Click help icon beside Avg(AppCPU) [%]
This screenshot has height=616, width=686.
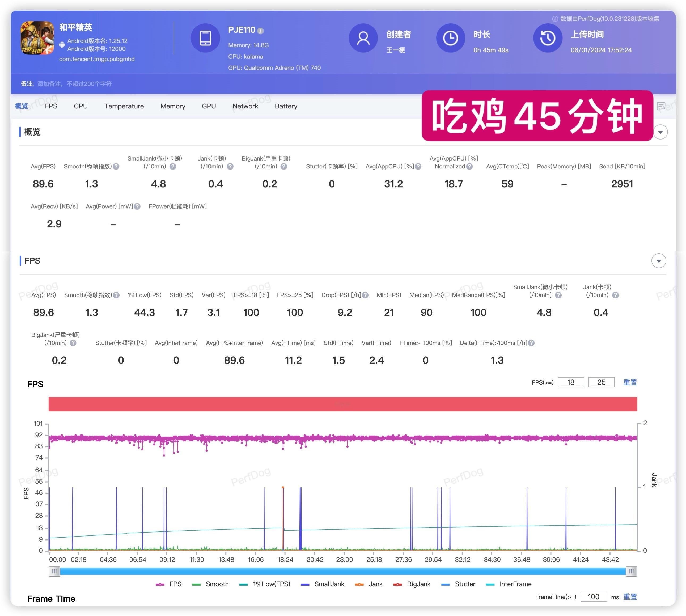(x=418, y=167)
